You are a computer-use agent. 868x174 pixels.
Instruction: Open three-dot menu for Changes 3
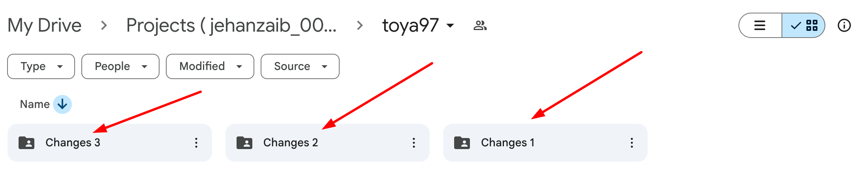tap(196, 143)
